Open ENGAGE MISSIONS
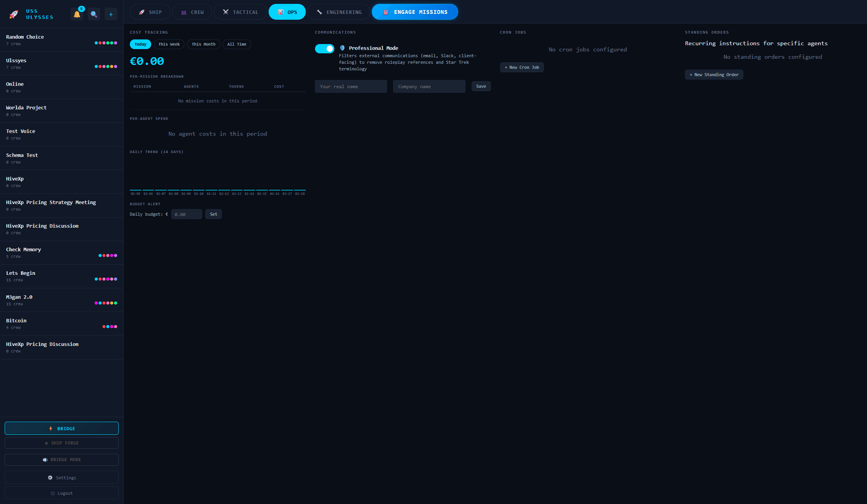This screenshot has width=867, height=504. pyautogui.click(x=415, y=12)
